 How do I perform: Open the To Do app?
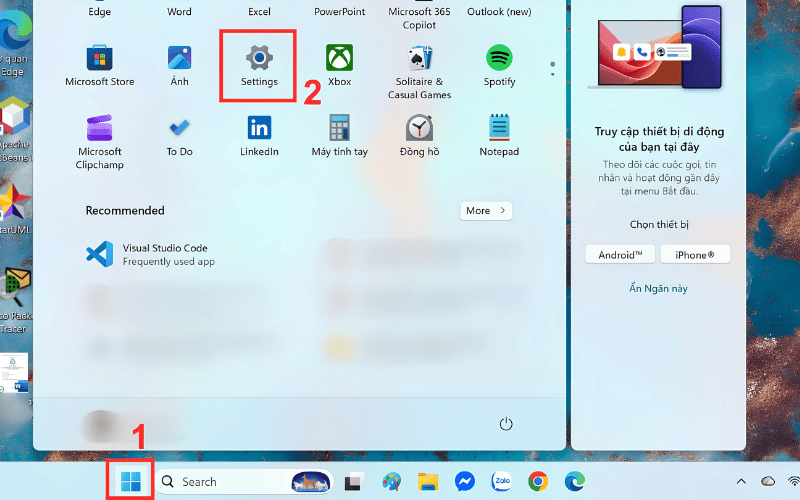click(180, 136)
